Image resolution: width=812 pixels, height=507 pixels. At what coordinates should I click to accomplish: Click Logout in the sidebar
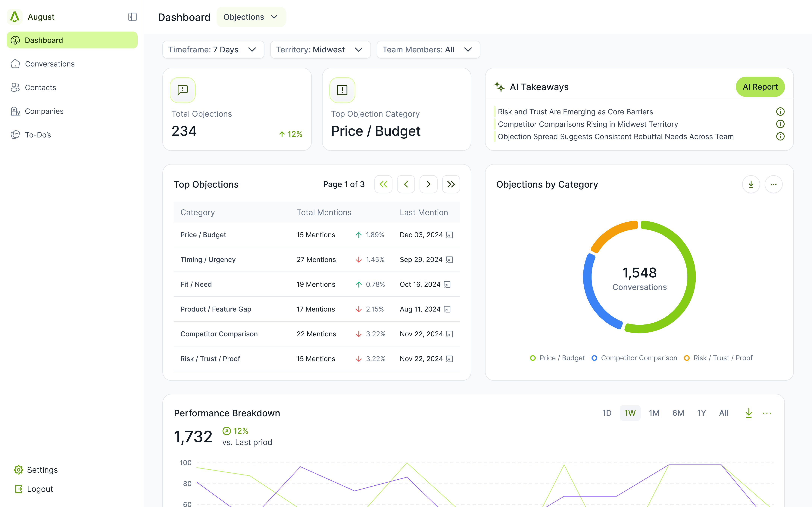pos(40,489)
